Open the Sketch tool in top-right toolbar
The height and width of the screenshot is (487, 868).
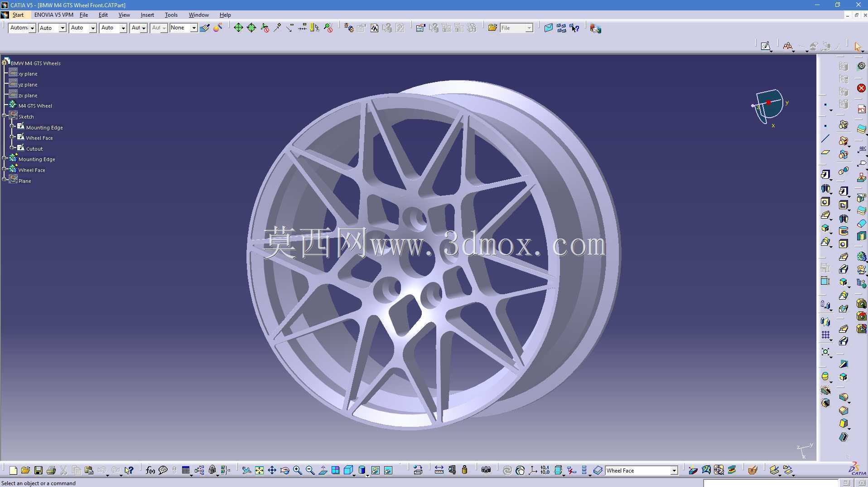pos(766,46)
